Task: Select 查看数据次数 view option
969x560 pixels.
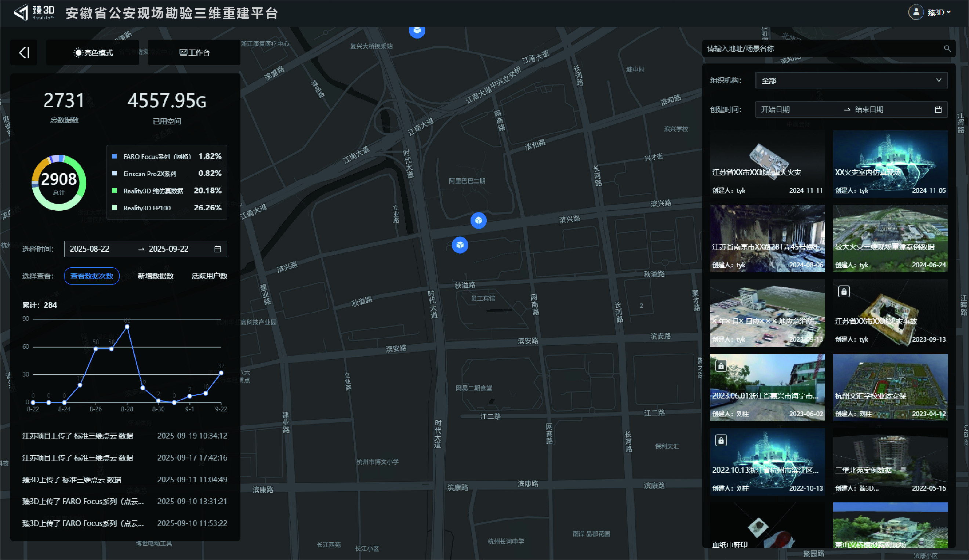Action: tap(91, 276)
